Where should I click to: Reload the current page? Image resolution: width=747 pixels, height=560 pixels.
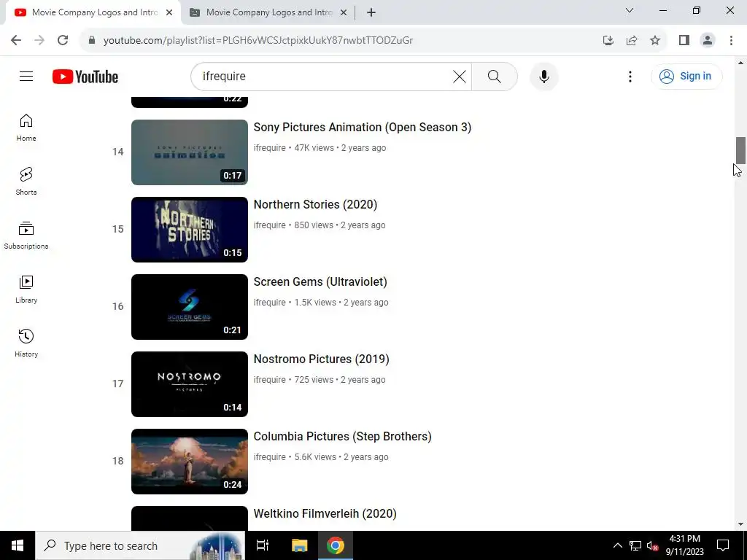(63, 40)
